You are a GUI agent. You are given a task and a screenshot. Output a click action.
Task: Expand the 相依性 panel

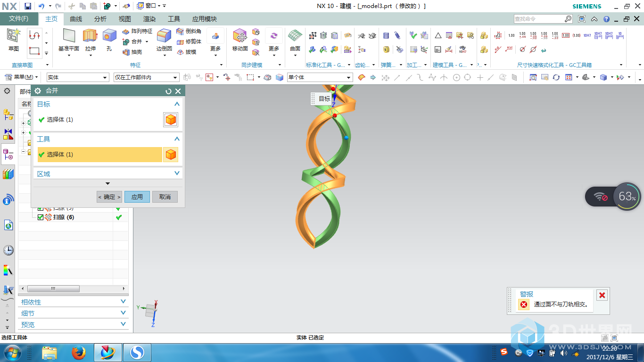124,302
